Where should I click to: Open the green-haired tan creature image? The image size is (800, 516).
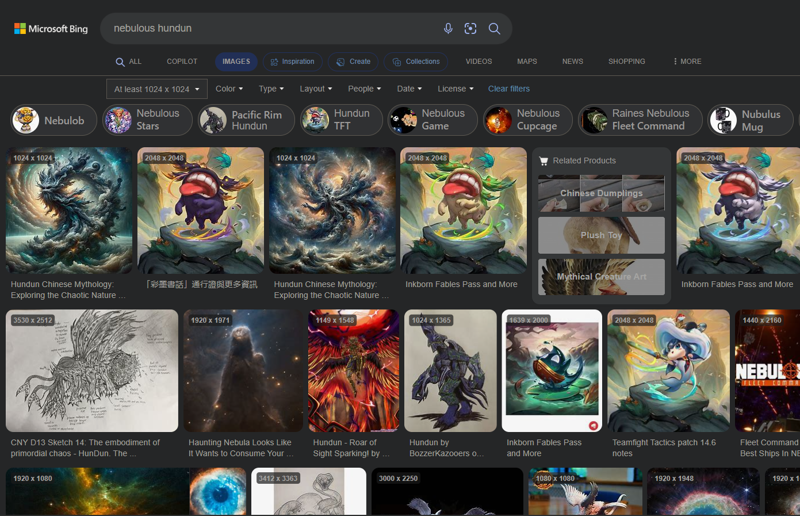click(x=464, y=210)
